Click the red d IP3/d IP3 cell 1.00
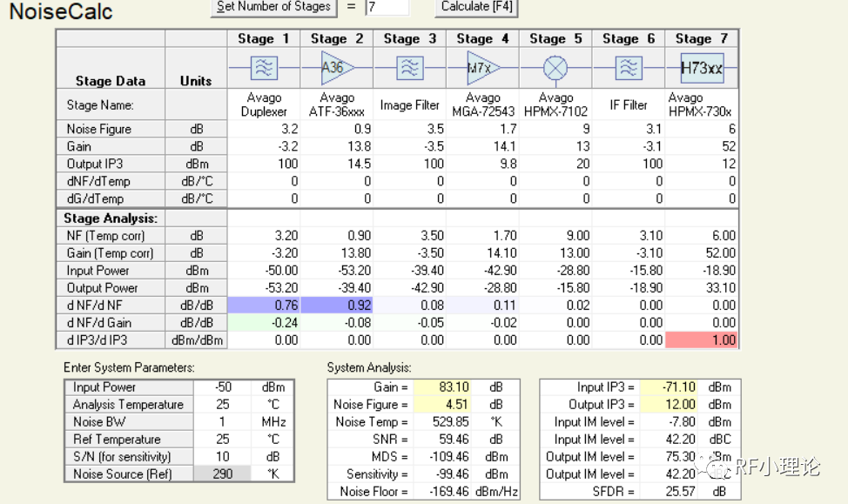This screenshot has height=504, width=848. (x=702, y=339)
